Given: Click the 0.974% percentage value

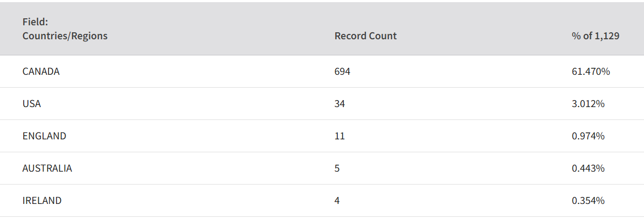Looking at the screenshot, I should click(588, 136).
